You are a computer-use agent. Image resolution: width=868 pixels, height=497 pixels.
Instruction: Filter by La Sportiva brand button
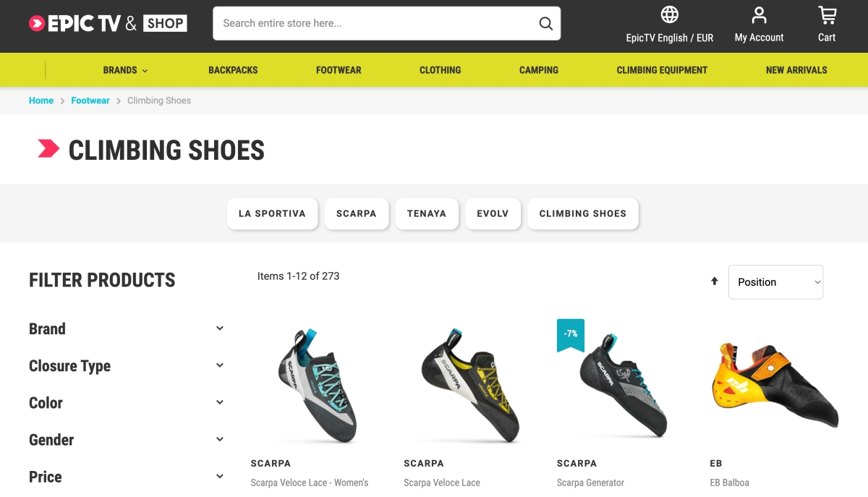pyautogui.click(x=272, y=213)
